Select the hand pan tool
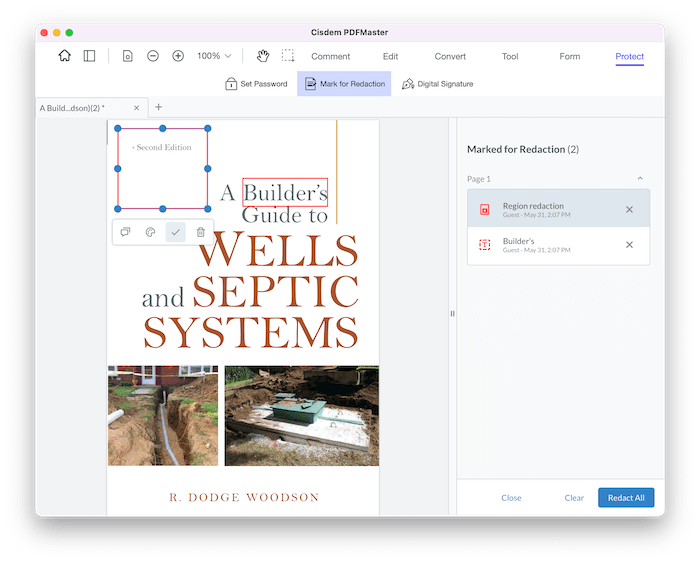The width and height of the screenshot is (700, 563). pos(263,56)
